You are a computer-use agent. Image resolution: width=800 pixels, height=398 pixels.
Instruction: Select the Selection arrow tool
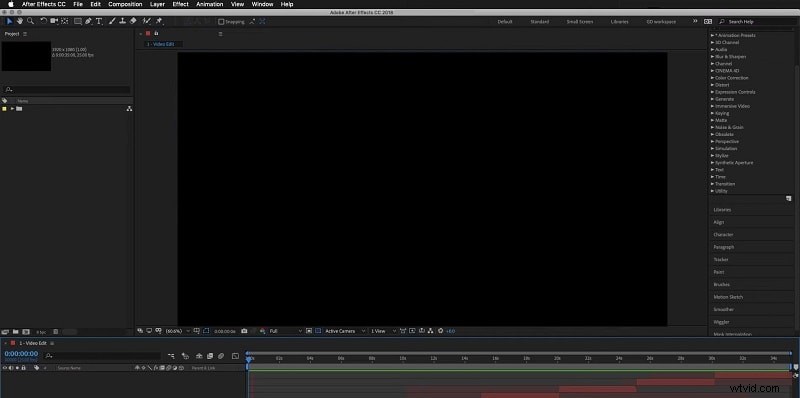point(9,21)
